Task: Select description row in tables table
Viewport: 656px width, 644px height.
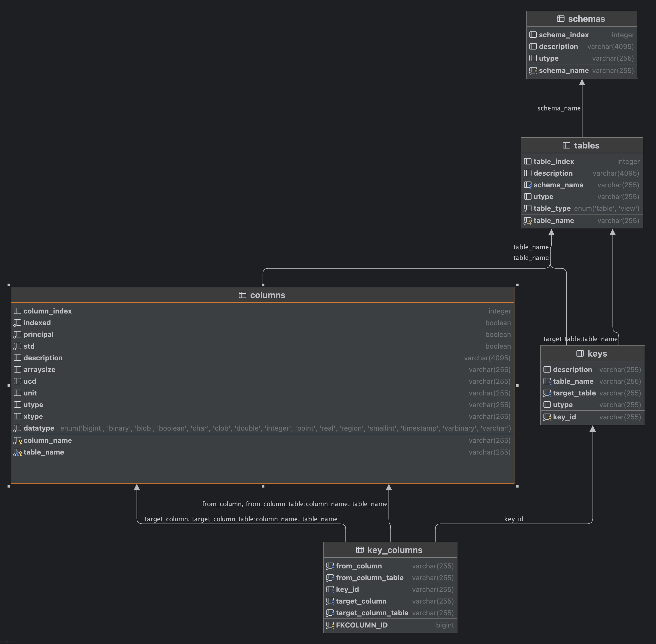Action: [x=582, y=173]
